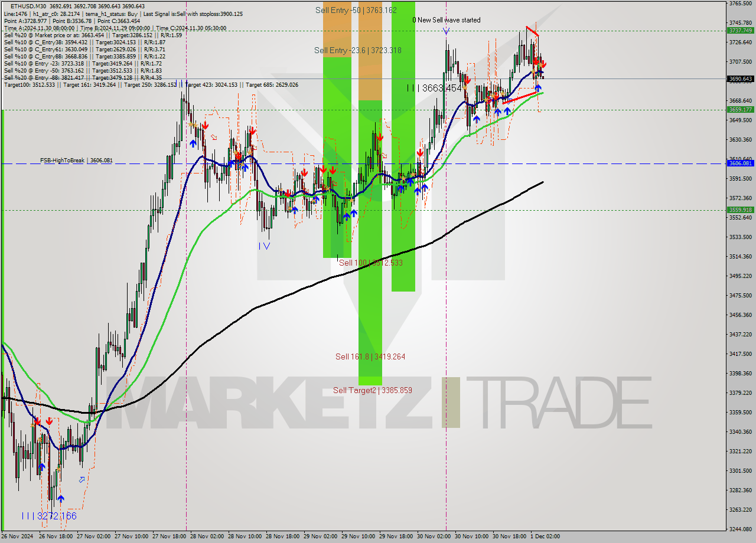This screenshot has height=543, width=756.
Task: Click the '30 Nov 10:00' time label
Action: 473,537
